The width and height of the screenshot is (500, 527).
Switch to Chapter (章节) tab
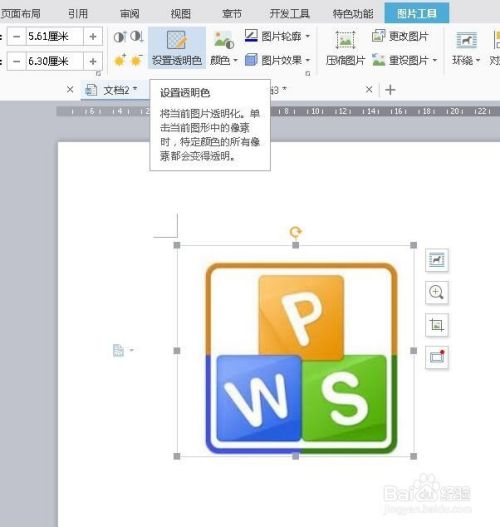(x=232, y=13)
